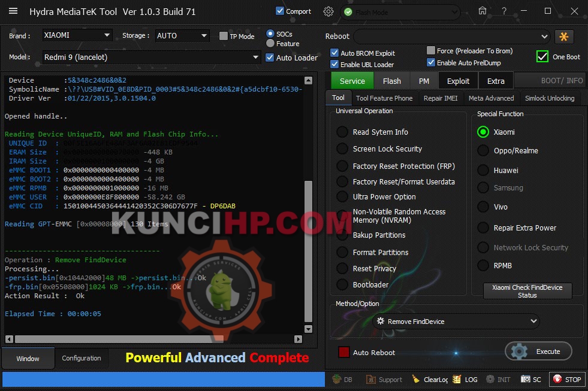
Task: Click log vertical scrollbar down arrow
Action: tap(308, 329)
